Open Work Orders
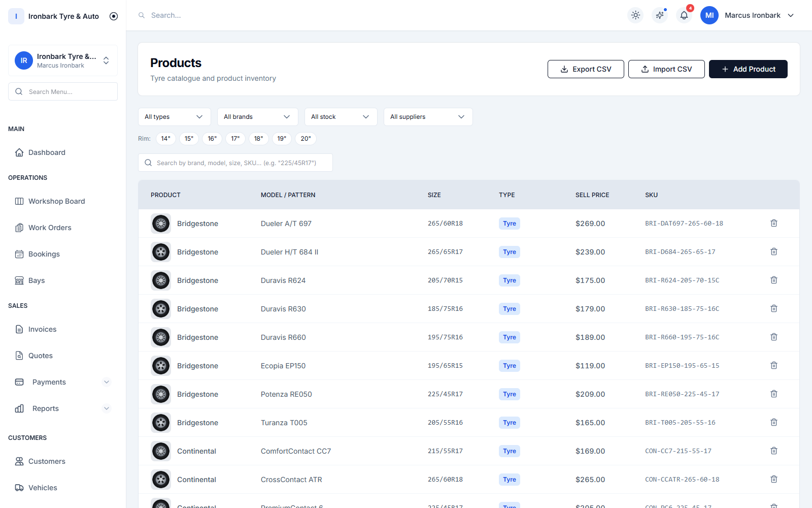 pos(63,228)
